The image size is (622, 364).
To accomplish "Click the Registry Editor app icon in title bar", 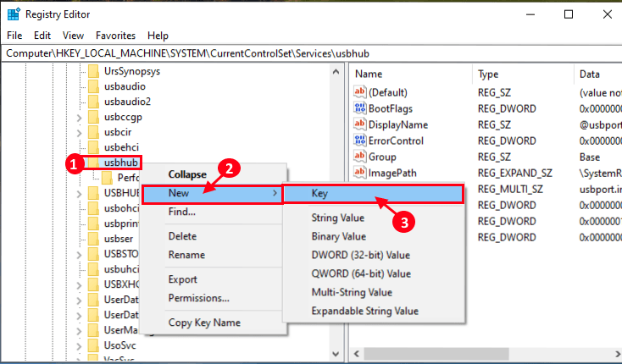I will coord(14,14).
